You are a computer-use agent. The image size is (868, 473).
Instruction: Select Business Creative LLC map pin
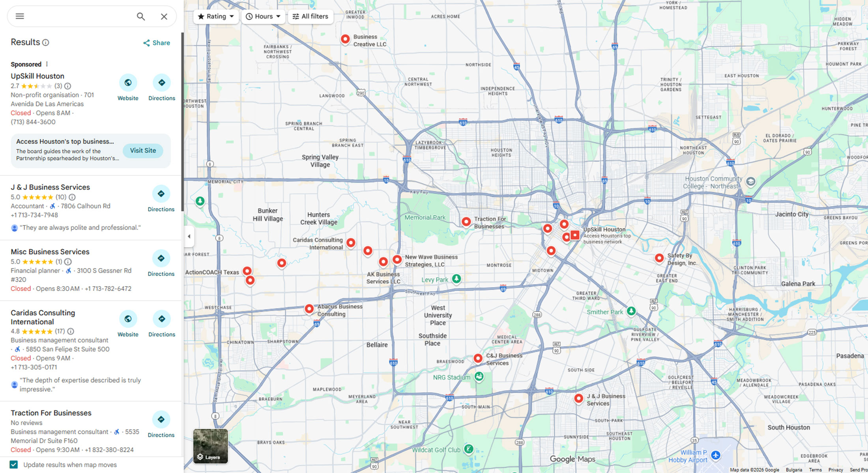click(345, 39)
